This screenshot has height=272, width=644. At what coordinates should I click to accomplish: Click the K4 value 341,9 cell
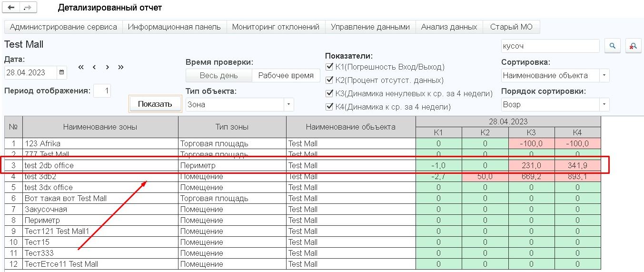(577, 165)
